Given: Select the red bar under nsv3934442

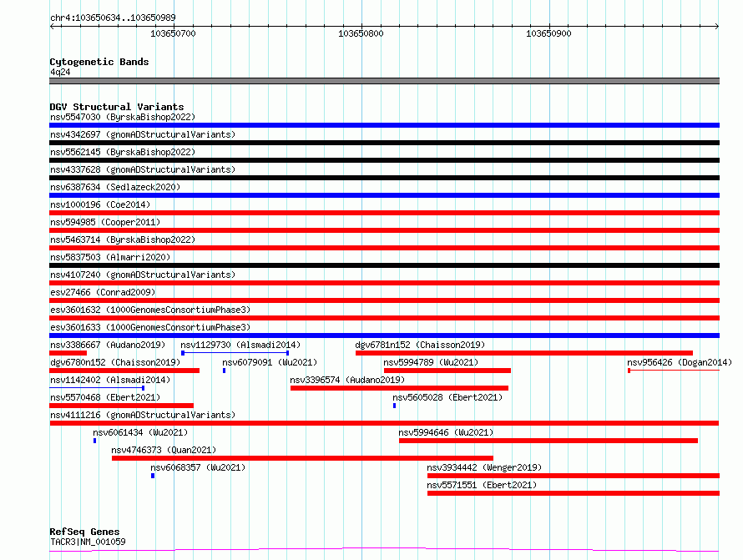Looking at the screenshot, I should 574,476.
